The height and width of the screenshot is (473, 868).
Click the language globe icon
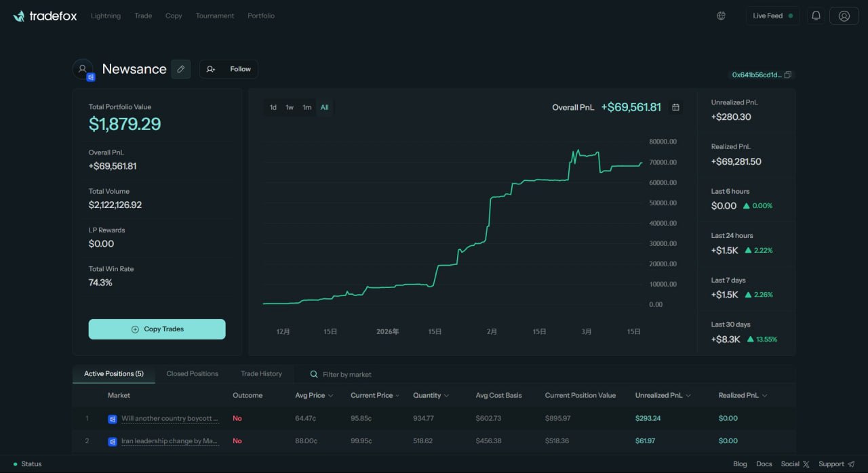tap(721, 15)
